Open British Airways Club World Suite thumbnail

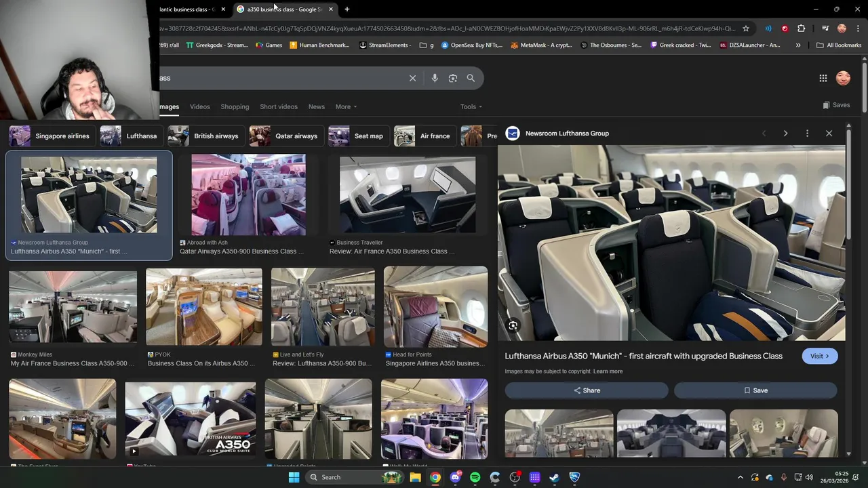191,420
